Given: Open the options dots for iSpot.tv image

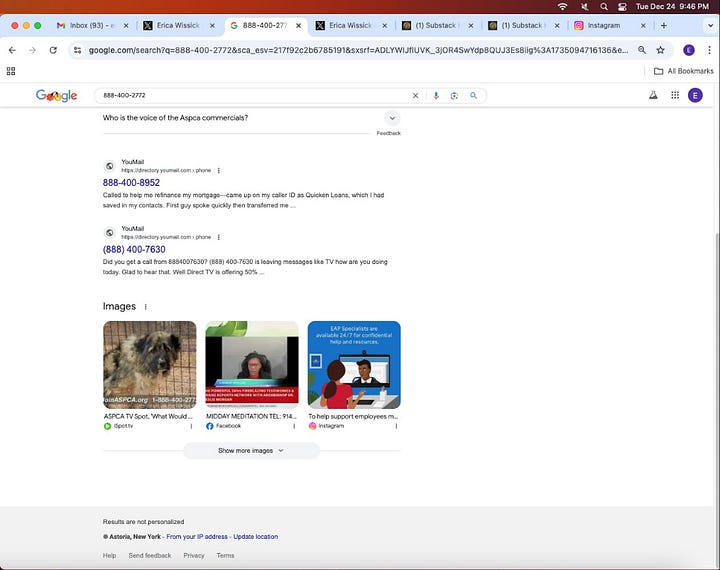Looking at the screenshot, I should pos(191,426).
